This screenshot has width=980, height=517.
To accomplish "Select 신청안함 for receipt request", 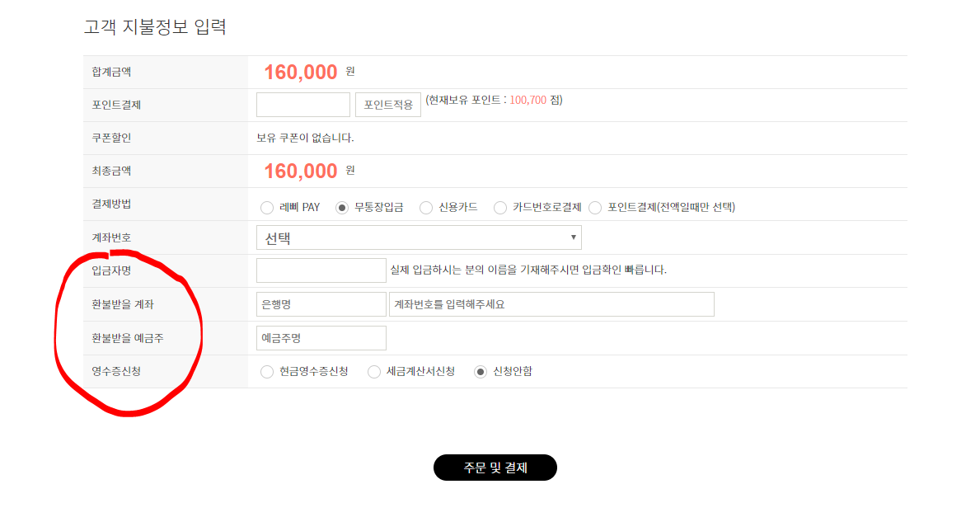I will 480,372.
